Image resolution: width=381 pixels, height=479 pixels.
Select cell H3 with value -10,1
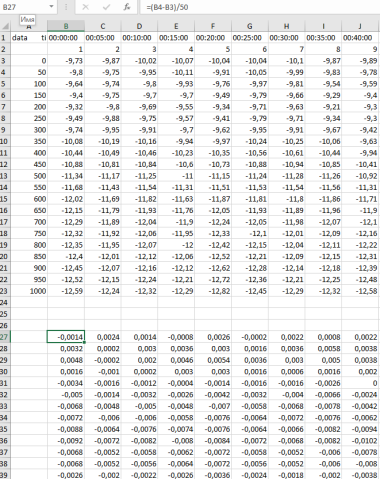click(x=287, y=61)
